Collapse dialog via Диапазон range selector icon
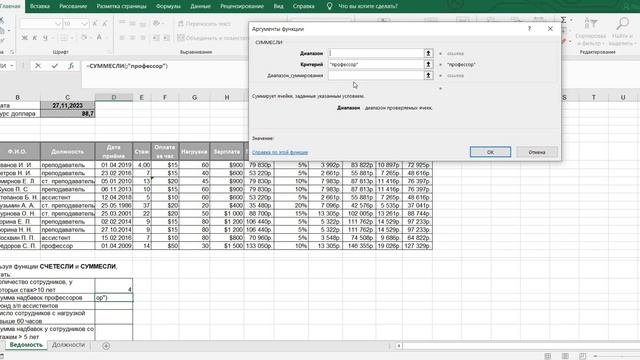This screenshot has height=360, width=640. [x=428, y=53]
